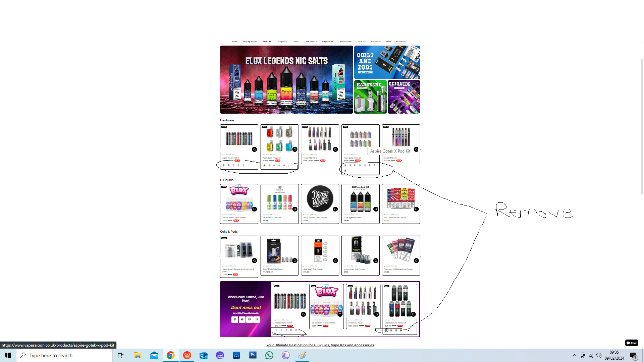Expand the Coils & Pods menu
Screen dimensions: 644x362
coord(310,42)
